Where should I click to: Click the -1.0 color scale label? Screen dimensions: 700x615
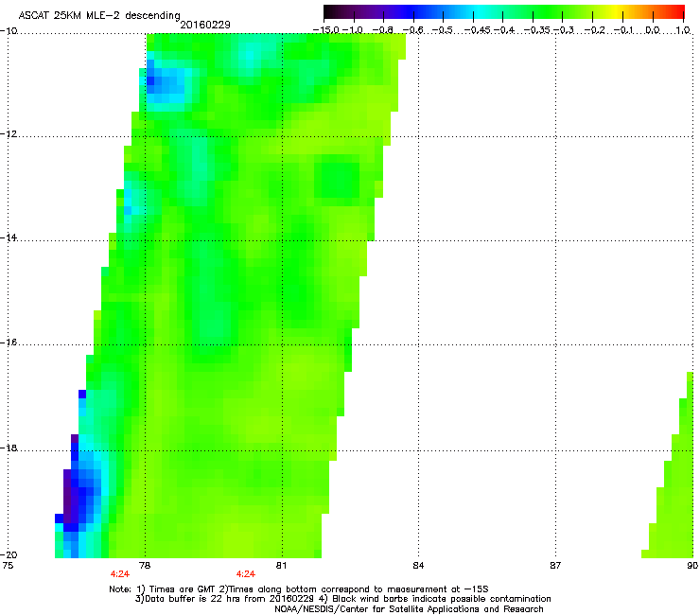click(x=352, y=30)
